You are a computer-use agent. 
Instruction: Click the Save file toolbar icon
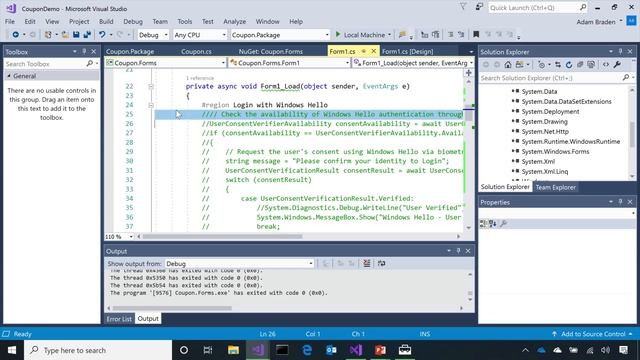coord(76,35)
